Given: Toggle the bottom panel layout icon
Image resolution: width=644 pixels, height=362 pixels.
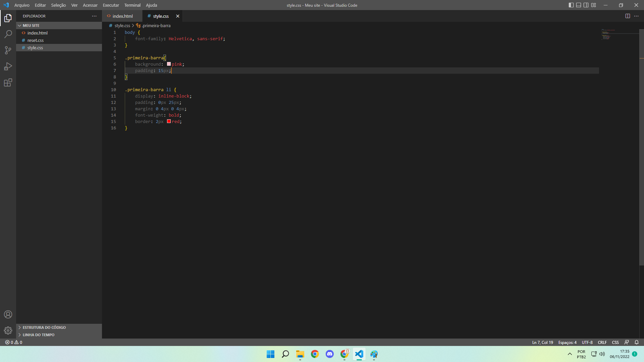Looking at the screenshot, I should pyautogui.click(x=579, y=5).
